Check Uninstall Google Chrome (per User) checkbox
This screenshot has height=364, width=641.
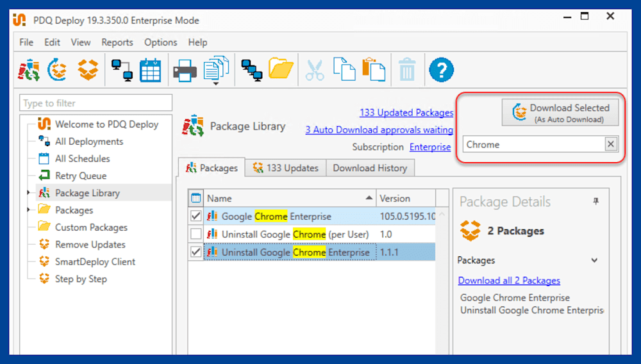tap(196, 234)
